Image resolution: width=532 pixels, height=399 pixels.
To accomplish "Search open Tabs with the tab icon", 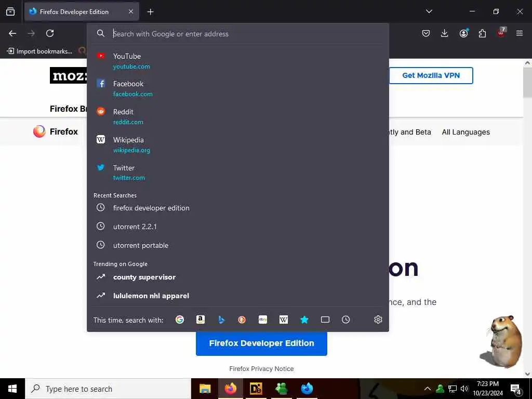I will 325,320.
